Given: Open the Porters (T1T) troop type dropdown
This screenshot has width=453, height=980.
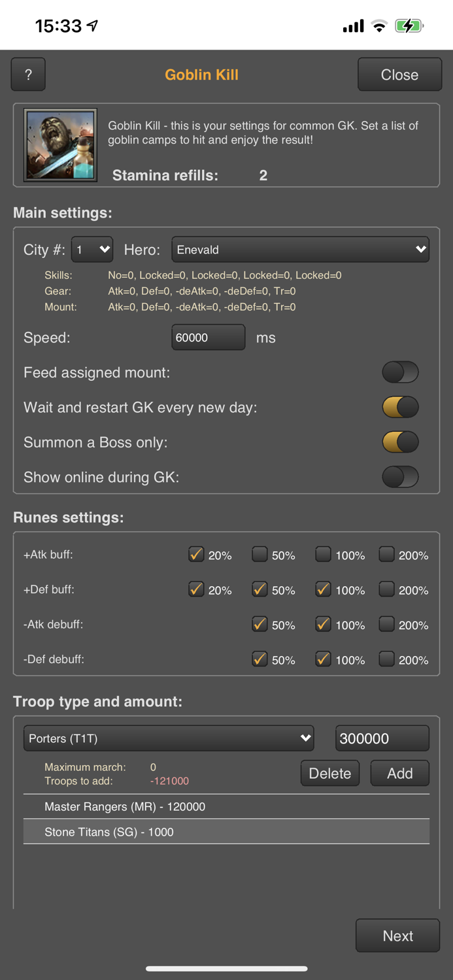Looking at the screenshot, I should (x=169, y=738).
